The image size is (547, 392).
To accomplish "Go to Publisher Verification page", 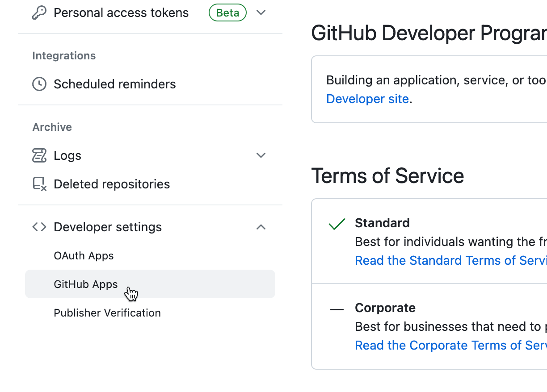I will click(107, 313).
